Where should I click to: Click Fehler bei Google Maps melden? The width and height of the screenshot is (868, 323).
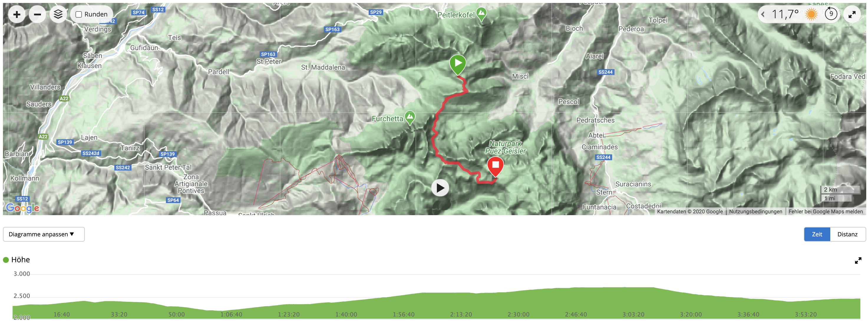[826, 211]
